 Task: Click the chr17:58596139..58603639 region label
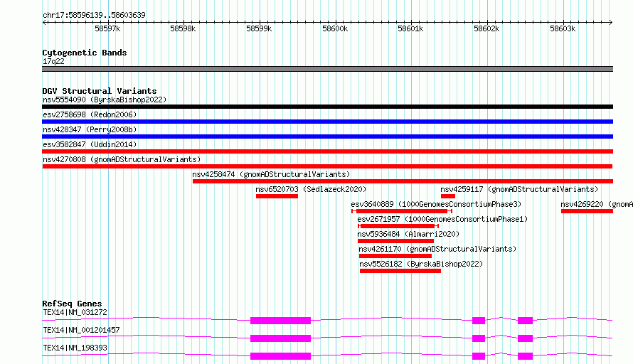point(94,15)
